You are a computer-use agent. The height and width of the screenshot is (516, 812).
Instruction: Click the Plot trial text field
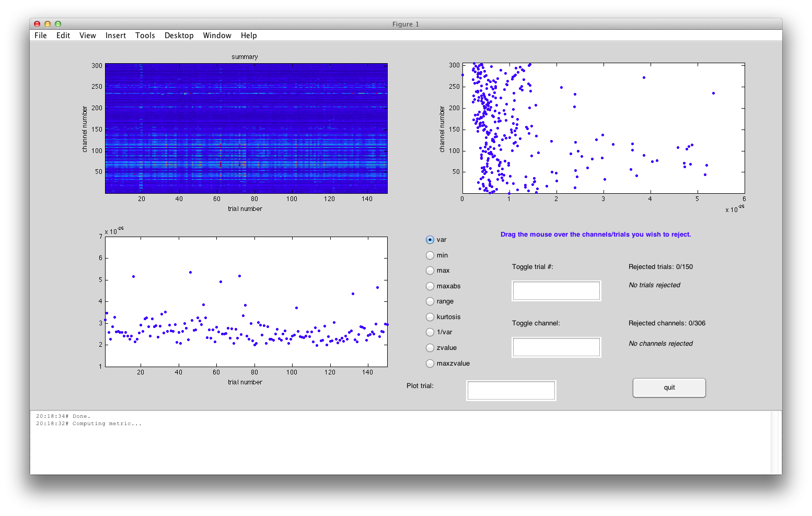511,391
